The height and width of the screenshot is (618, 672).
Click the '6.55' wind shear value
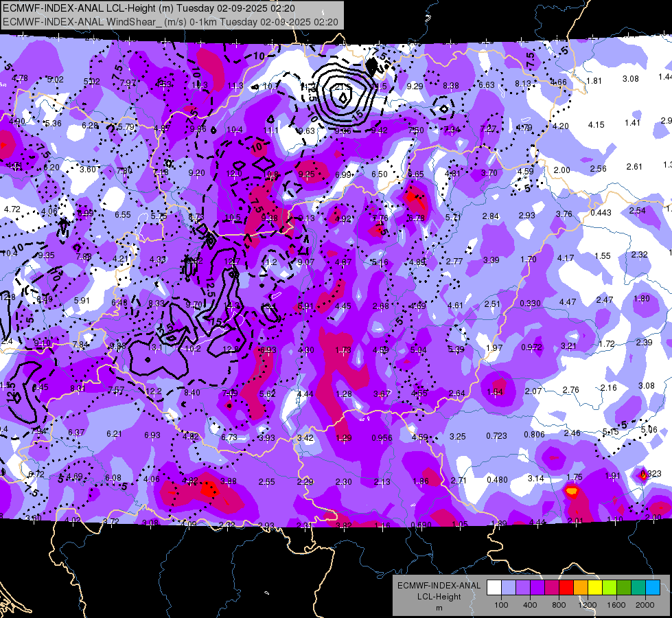click(123, 214)
